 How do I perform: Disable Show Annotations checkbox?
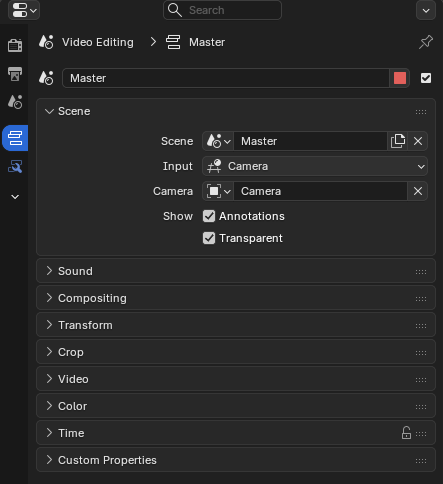click(x=209, y=216)
